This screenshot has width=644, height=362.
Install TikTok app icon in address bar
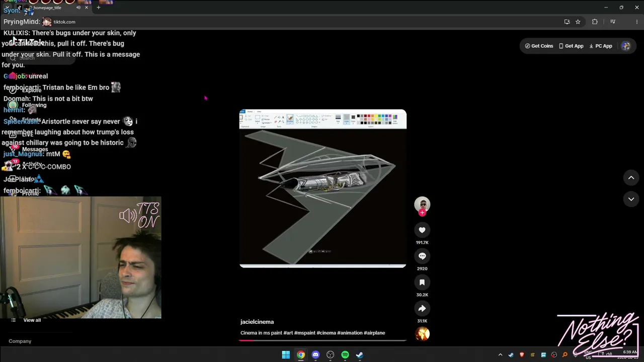click(567, 22)
